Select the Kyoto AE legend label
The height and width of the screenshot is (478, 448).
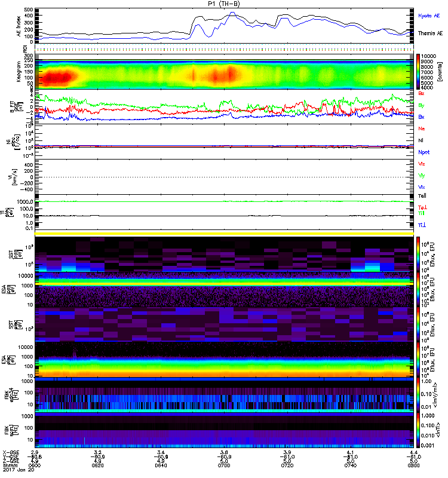(429, 16)
